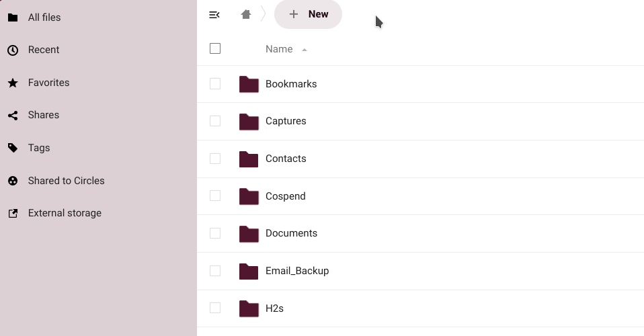This screenshot has width=644, height=336.
Task: Click the breadcrumb chevron separator
Action: click(264, 14)
